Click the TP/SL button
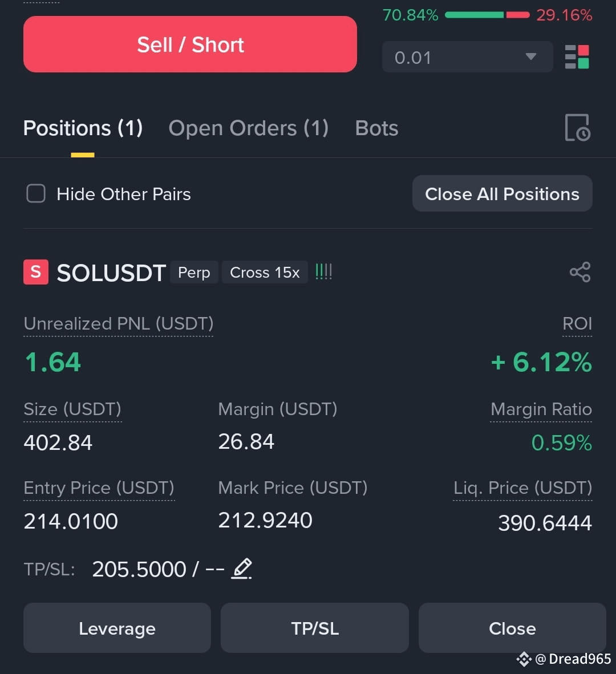Image resolution: width=616 pixels, height=674 pixels. click(x=315, y=628)
